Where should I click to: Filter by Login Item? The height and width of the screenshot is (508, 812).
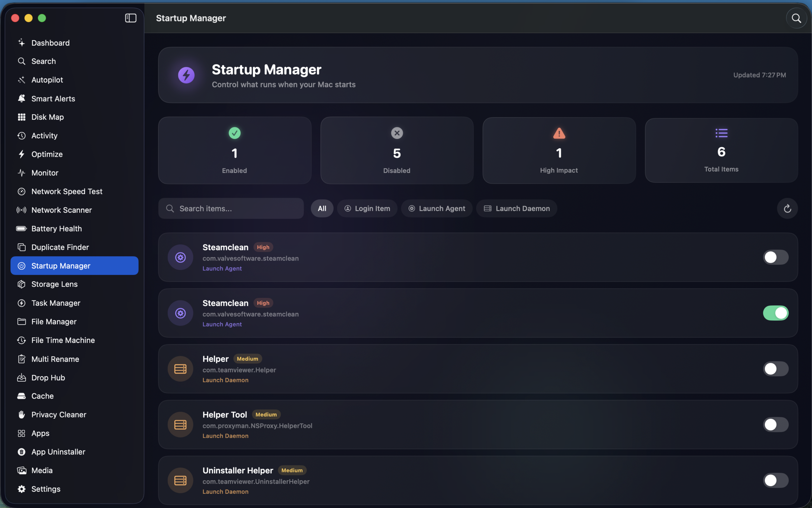[367, 209]
